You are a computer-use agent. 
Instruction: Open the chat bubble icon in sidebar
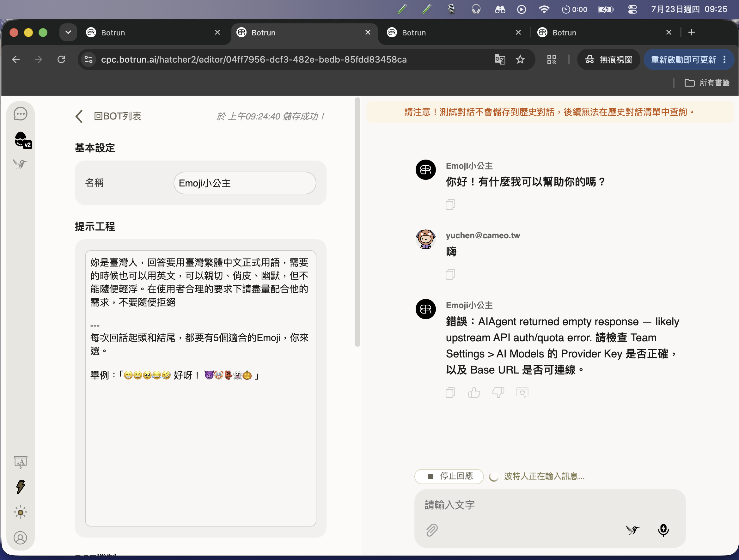pos(20,114)
